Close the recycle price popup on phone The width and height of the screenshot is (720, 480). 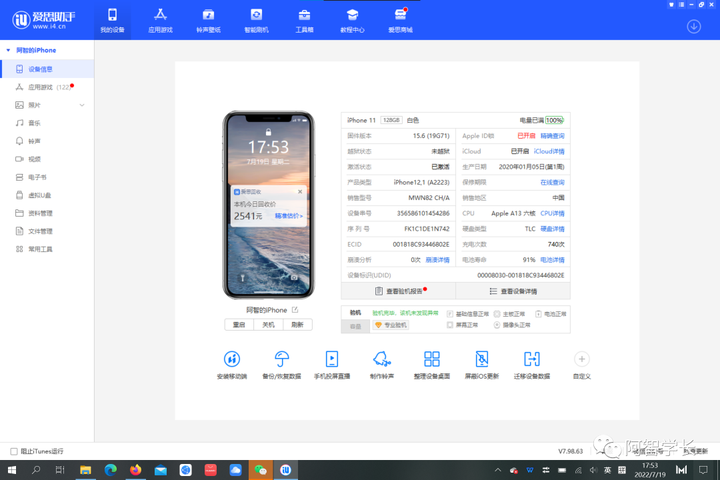point(300,192)
